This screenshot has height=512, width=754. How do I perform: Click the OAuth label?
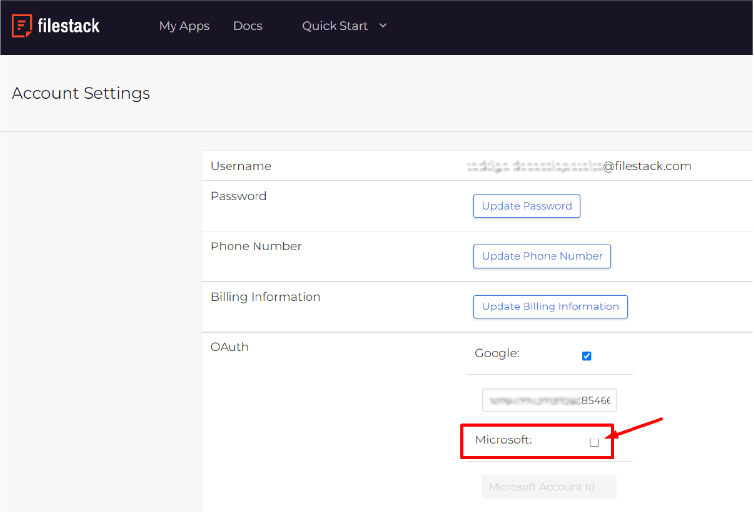point(229,347)
